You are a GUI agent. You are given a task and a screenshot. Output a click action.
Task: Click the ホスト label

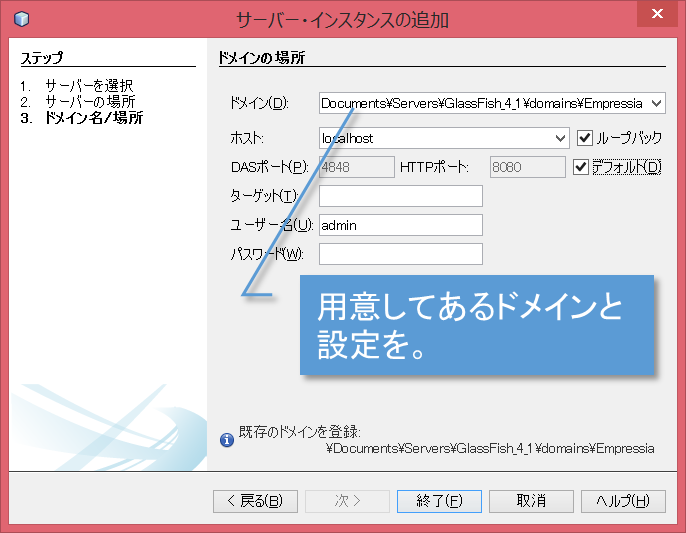tap(247, 138)
